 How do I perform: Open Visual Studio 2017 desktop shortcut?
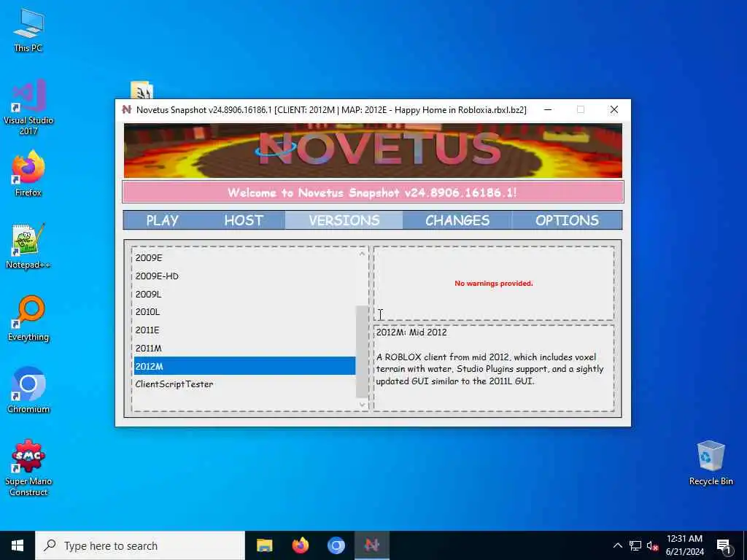[28, 106]
